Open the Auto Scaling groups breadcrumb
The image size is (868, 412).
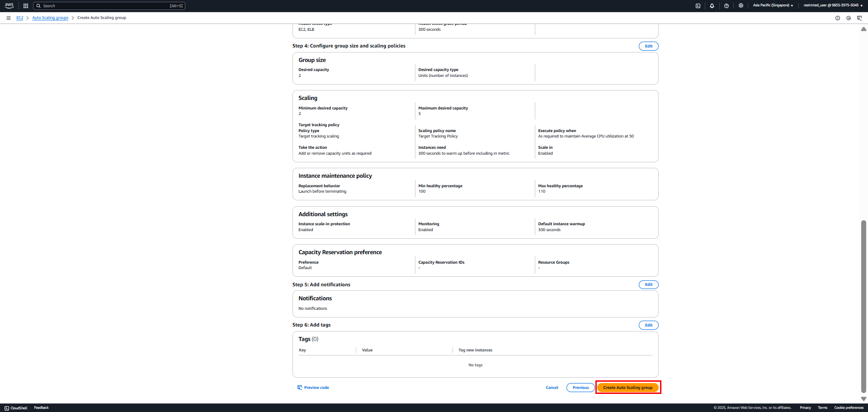point(50,18)
